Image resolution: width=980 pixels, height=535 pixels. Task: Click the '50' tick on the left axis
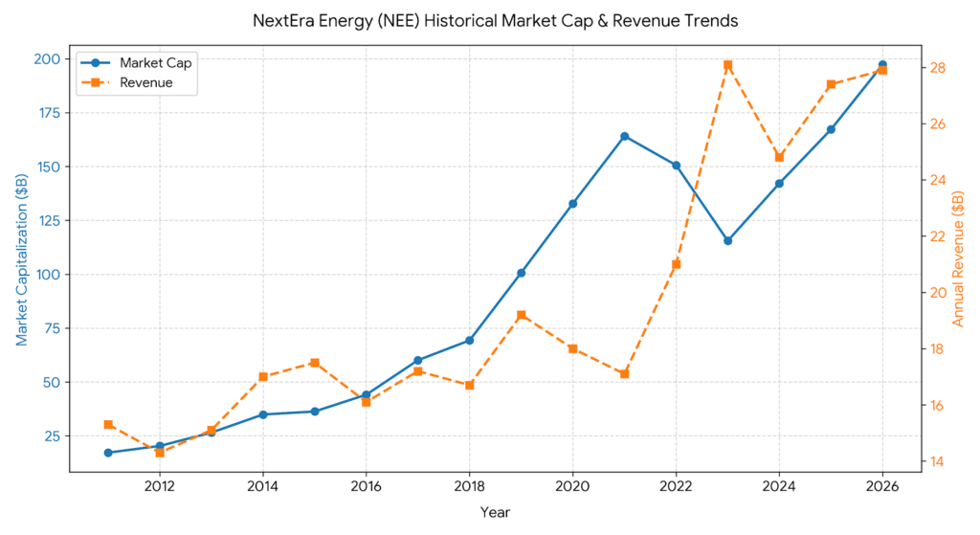click(x=52, y=383)
